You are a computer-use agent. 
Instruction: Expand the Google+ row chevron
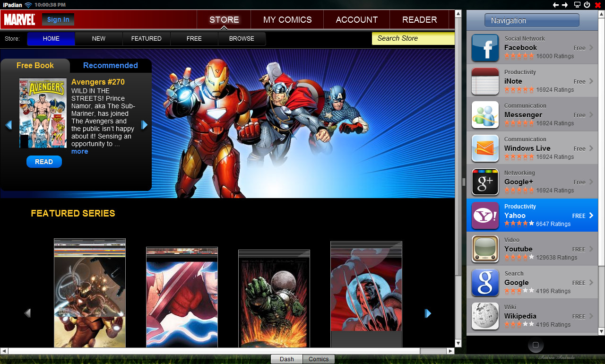pyautogui.click(x=591, y=182)
